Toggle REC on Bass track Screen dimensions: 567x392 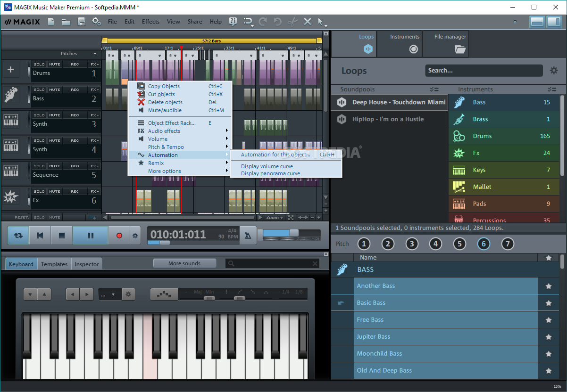click(x=75, y=90)
